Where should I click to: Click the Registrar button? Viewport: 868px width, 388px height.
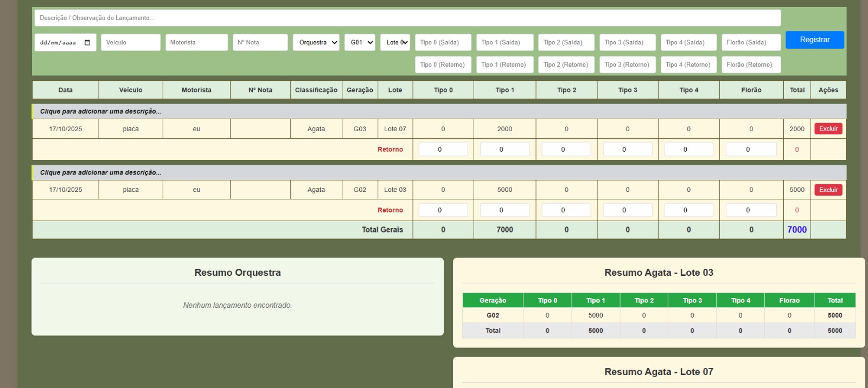pos(815,40)
